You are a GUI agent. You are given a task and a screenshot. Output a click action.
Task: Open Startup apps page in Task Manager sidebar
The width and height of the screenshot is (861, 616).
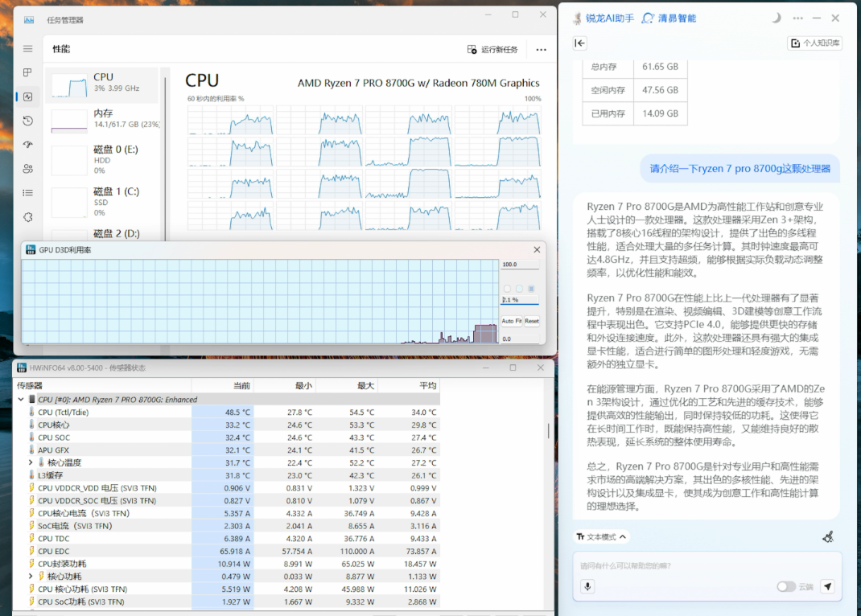click(x=27, y=145)
